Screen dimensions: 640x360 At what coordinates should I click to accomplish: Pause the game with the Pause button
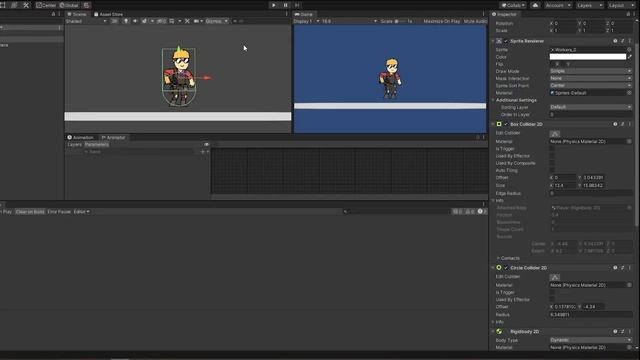pos(285,5)
